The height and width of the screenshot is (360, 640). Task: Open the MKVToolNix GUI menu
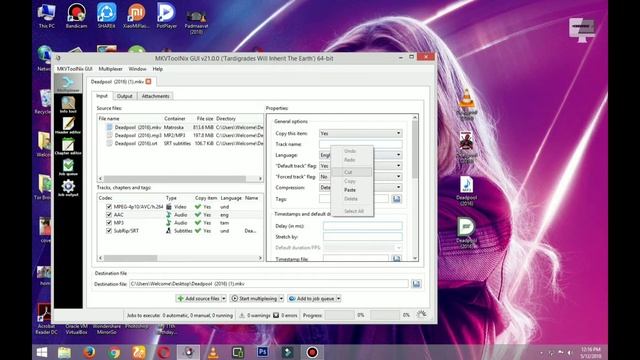(x=74, y=69)
